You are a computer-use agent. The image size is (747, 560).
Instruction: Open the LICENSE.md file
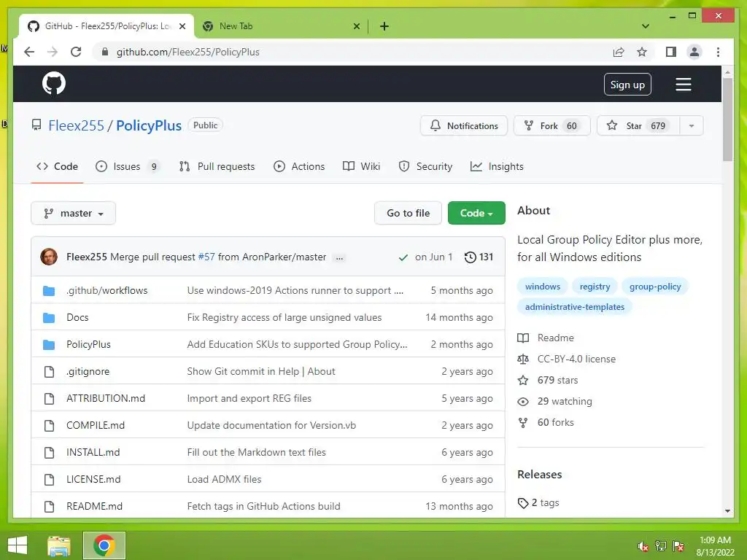(x=93, y=480)
